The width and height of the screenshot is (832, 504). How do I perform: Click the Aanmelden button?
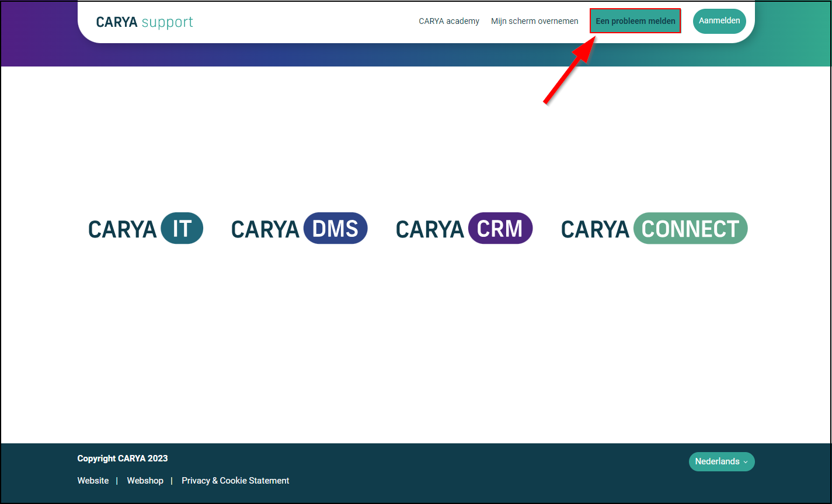tap(719, 21)
